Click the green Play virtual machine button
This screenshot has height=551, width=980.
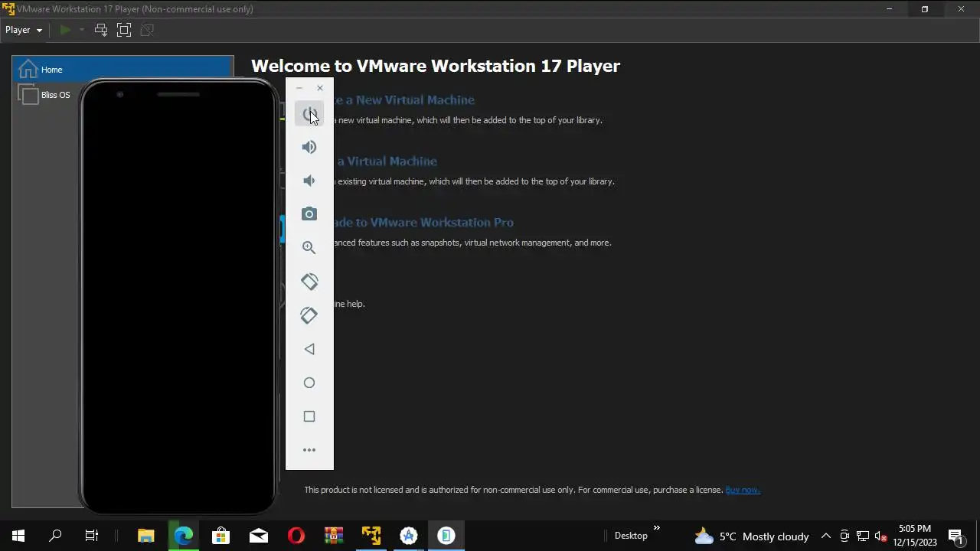[65, 30]
